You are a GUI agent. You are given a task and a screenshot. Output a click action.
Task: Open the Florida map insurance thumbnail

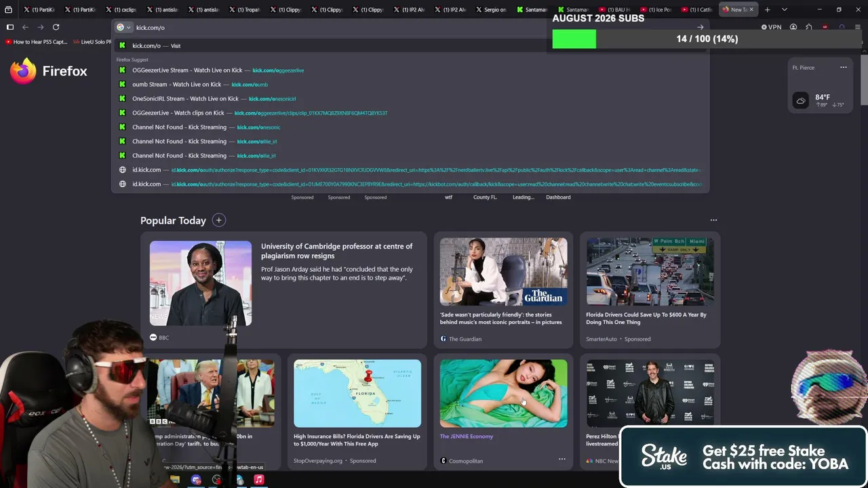[357, 393]
